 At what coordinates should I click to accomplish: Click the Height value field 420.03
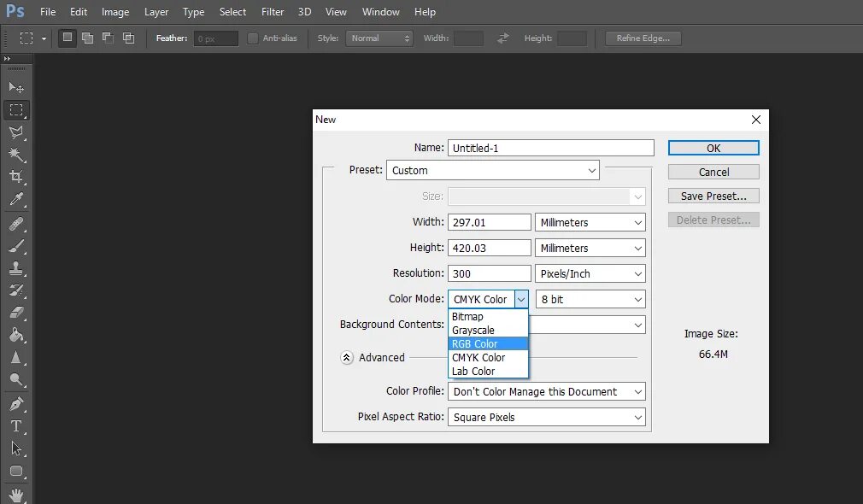[490, 248]
